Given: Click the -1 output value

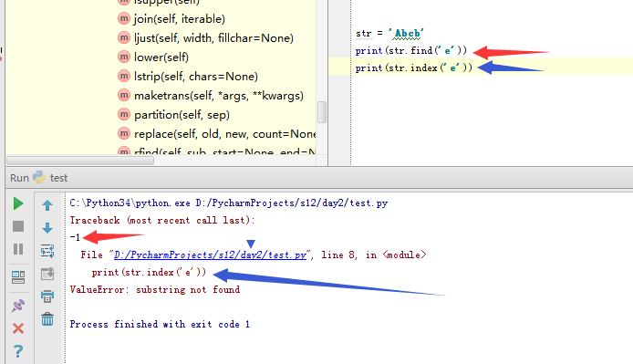Looking at the screenshot, I should coord(75,237).
